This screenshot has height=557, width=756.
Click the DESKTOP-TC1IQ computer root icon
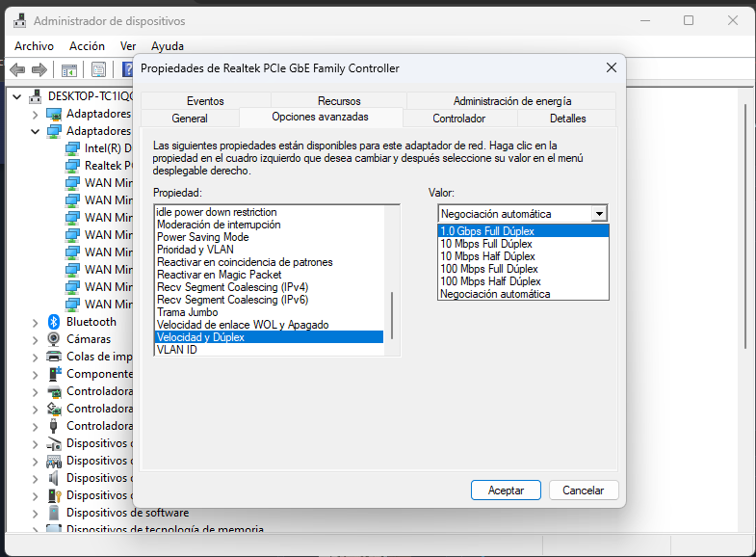pyautogui.click(x=37, y=96)
